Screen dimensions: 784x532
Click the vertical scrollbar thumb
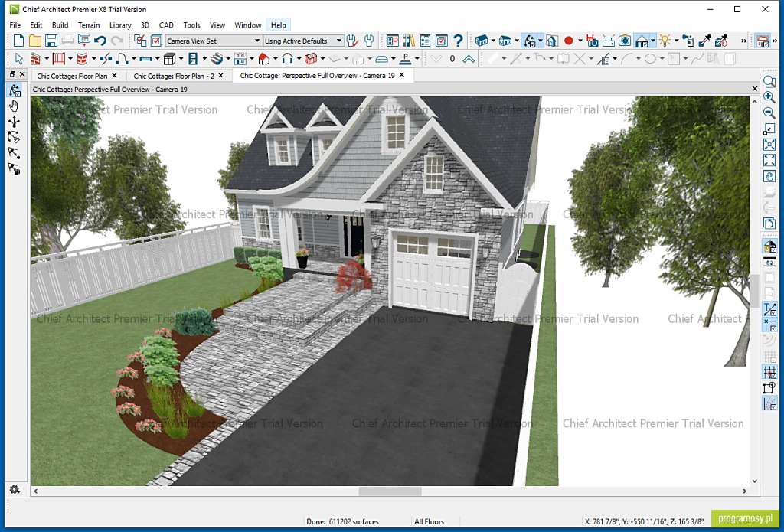[754, 291]
